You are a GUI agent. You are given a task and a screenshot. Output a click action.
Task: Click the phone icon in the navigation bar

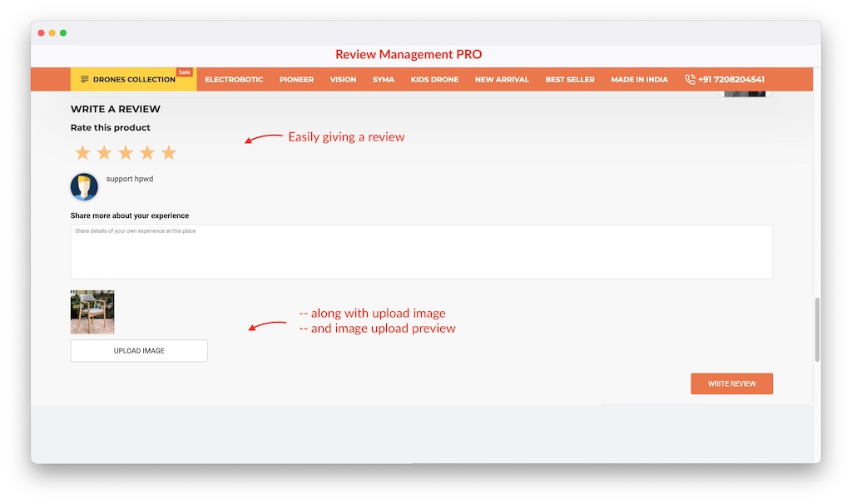(x=690, y=79)
